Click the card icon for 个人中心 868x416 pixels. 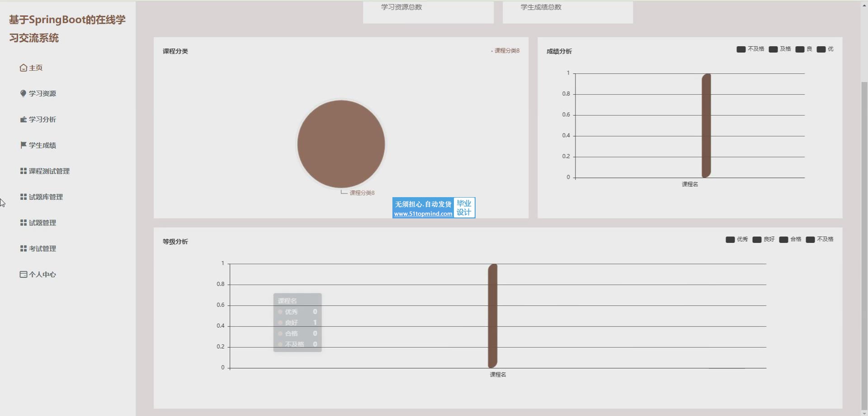[24, 274]
